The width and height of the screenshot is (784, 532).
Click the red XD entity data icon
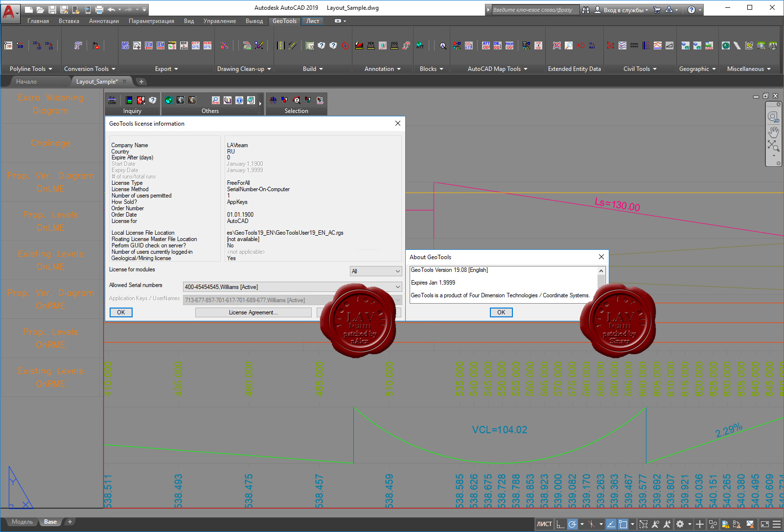pyautogui.click(x=580, y=45)
